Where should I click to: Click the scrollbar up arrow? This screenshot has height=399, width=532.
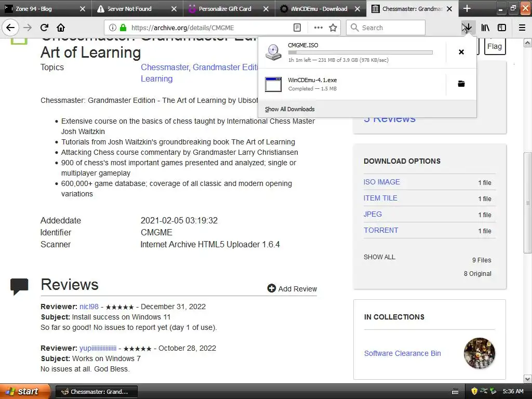(528, 43)
